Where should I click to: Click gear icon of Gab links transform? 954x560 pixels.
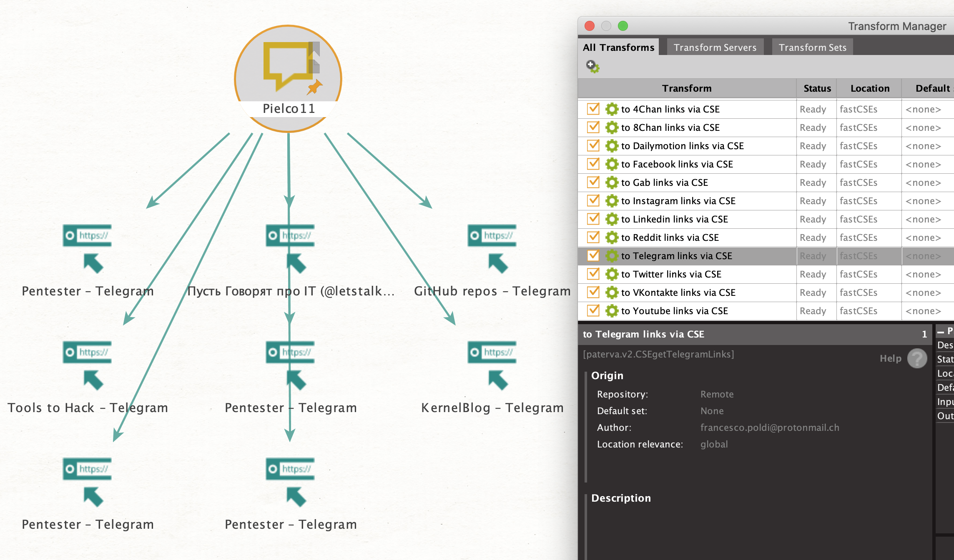click(612, 182)
